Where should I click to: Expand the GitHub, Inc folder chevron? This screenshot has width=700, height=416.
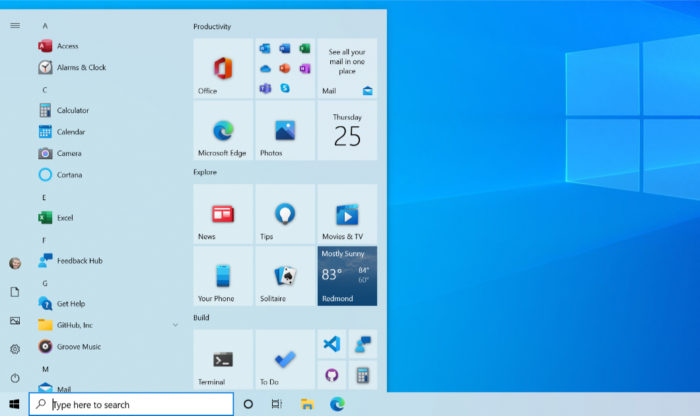(x=175, y=325)
